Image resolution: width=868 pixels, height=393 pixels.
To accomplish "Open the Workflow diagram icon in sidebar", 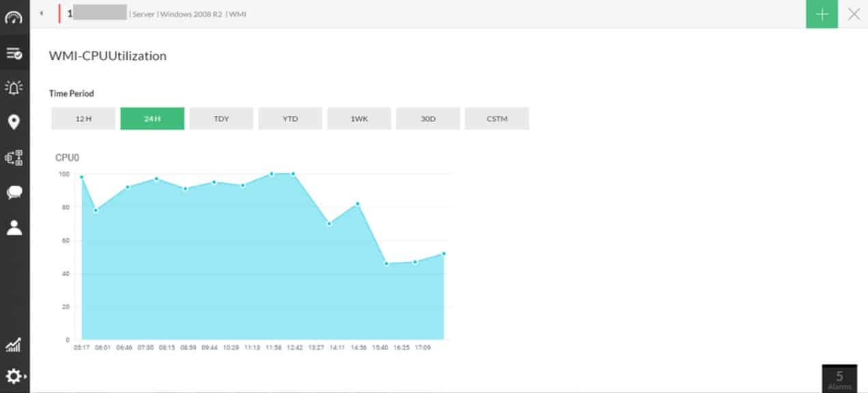I will [14, 158].
